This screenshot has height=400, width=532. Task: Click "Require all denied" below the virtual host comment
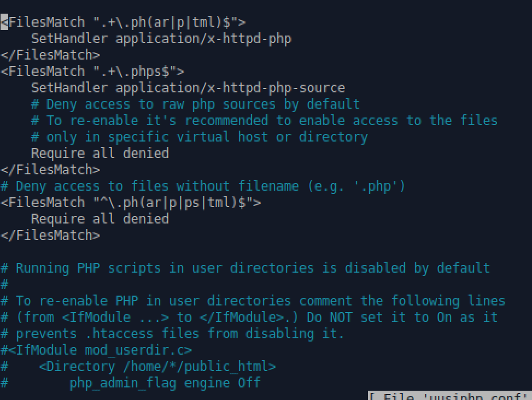[100, 154]
